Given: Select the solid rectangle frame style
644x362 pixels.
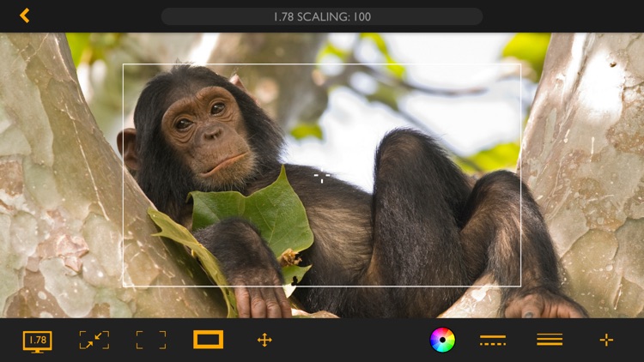Looking at the screenshot, I should [x=208, y=341].
